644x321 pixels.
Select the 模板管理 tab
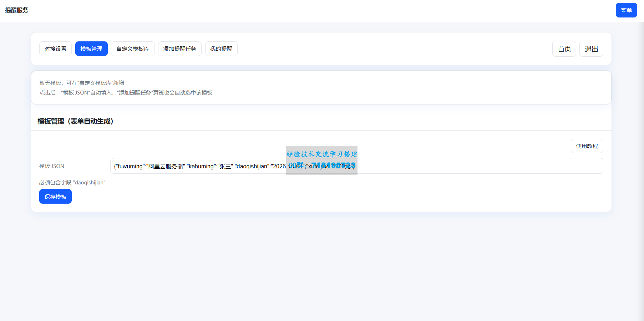(91, 49)
